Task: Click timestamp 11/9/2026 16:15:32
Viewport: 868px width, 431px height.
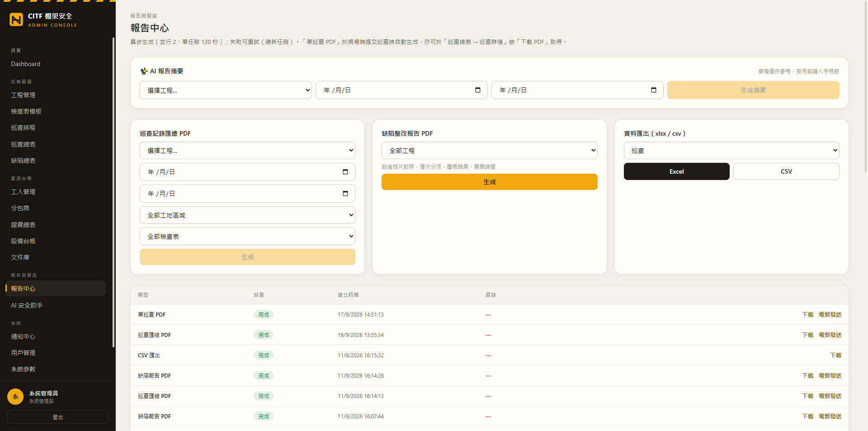Action: point(361,355)
